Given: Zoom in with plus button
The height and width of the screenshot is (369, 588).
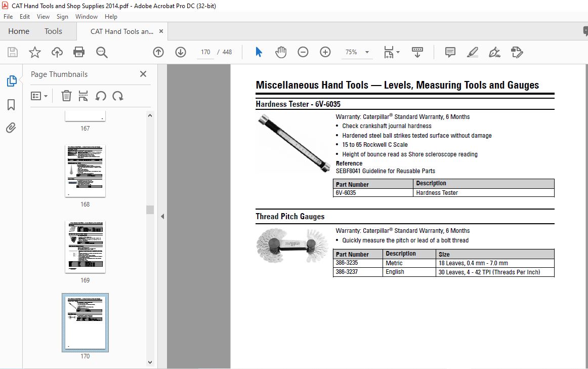Looking at the screenshot, I should pyautogui.click(x=325, y=52).
